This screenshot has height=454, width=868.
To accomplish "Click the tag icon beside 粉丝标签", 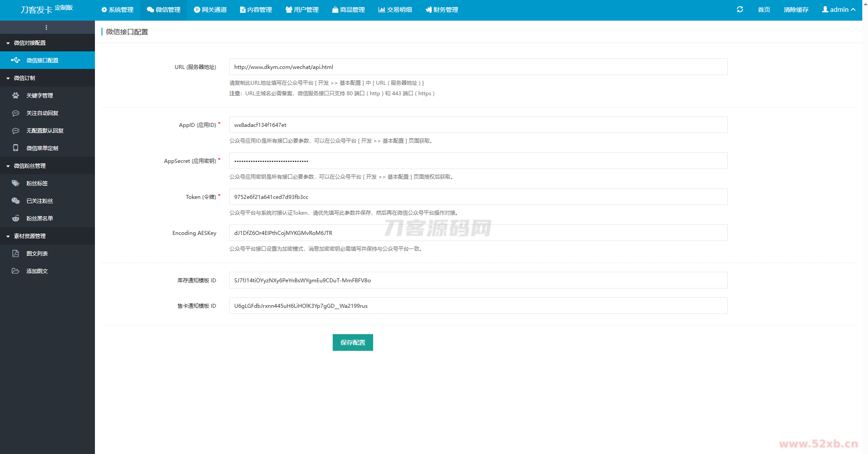I will [x=16, y=183].
